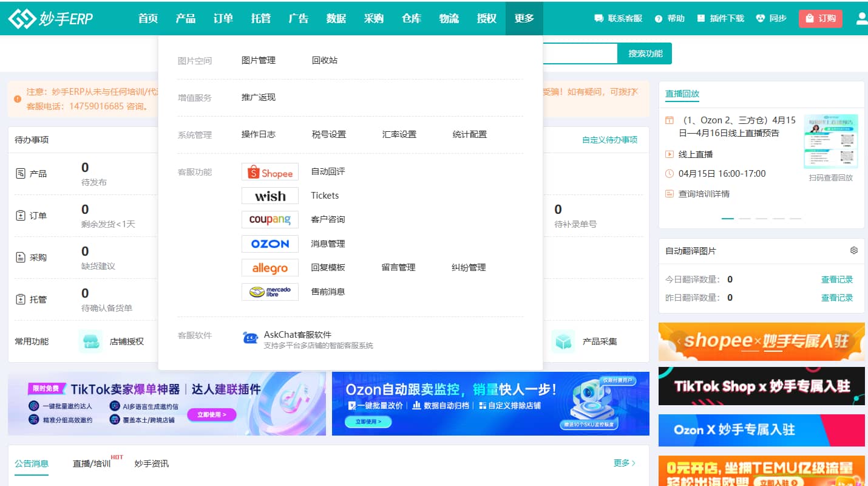Click the 产品 to-do row icon

(21, 174)
